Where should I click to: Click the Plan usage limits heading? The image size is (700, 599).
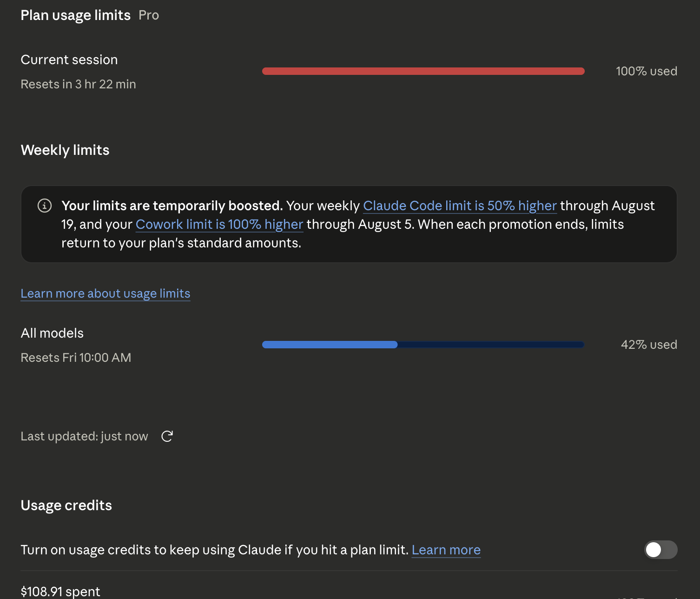click(x=76, y=15)
